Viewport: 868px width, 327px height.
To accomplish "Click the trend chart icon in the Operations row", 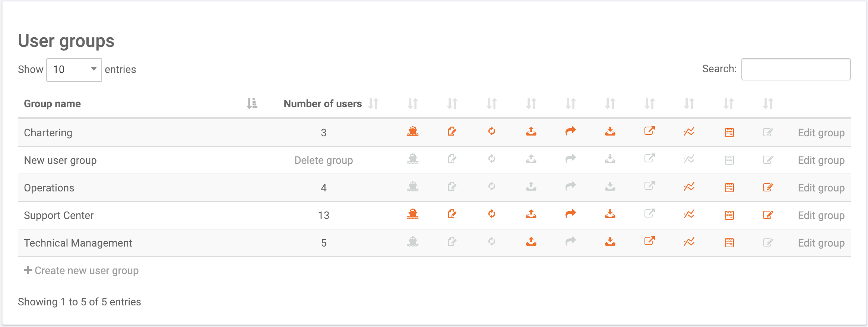I will (x=689, y=187).
